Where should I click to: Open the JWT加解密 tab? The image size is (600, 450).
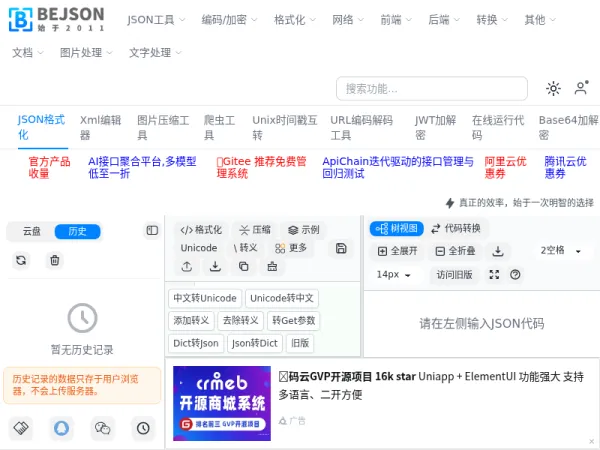click(x=435, y=127)
